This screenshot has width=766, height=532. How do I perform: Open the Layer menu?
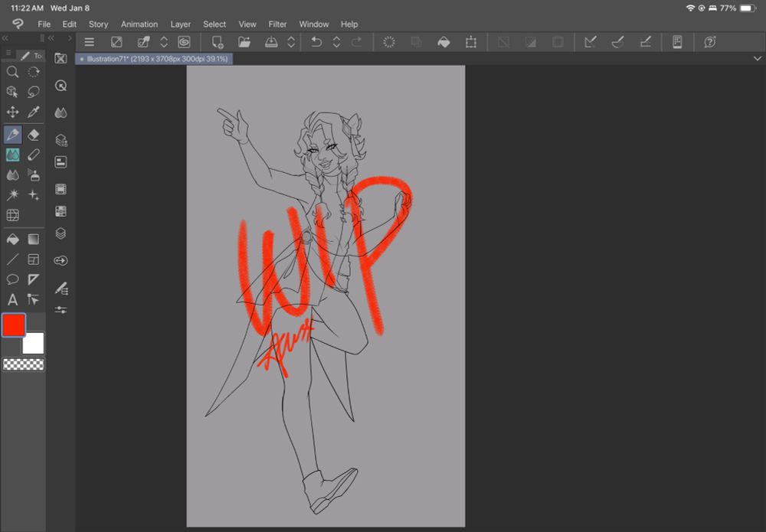click(x=180, y=24)
